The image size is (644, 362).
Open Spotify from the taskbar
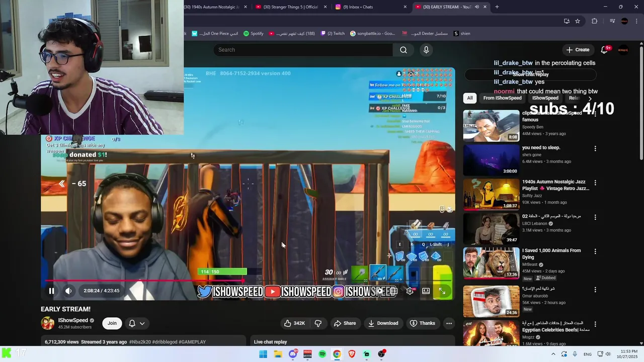click(x=322, y=354)
